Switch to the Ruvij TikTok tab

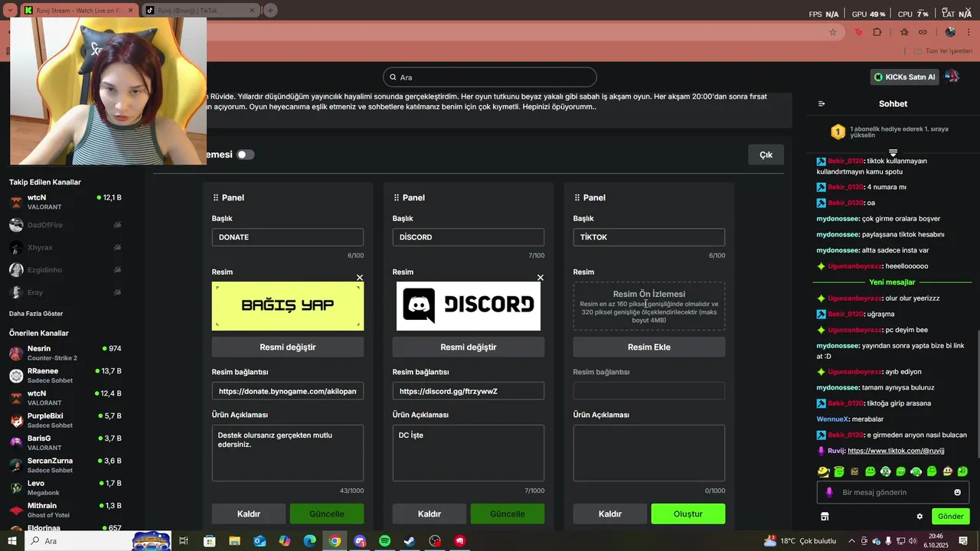(201, 11)
